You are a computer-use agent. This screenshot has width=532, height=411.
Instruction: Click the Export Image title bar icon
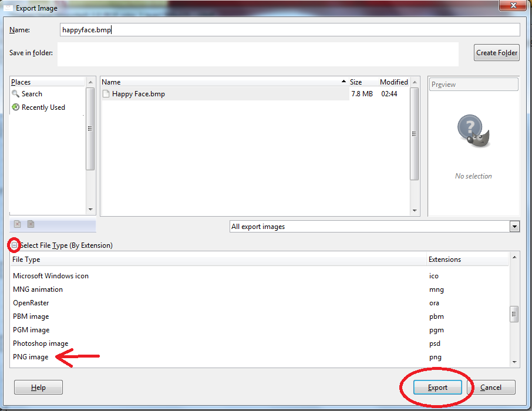point(8,8)
